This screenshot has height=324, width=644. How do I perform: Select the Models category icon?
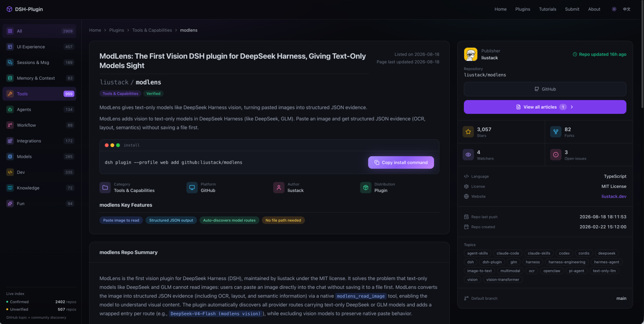tap(10, 156)
